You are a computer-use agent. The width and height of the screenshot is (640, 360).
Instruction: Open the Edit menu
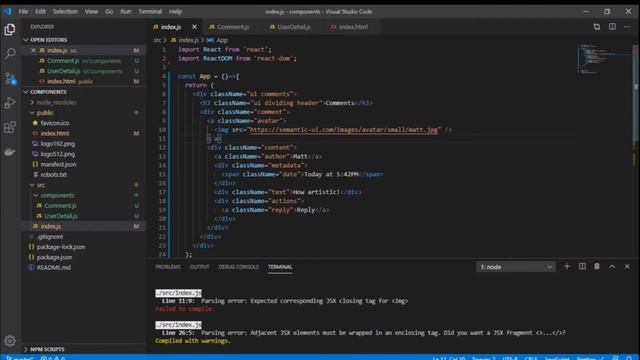(x=40, y=11)
